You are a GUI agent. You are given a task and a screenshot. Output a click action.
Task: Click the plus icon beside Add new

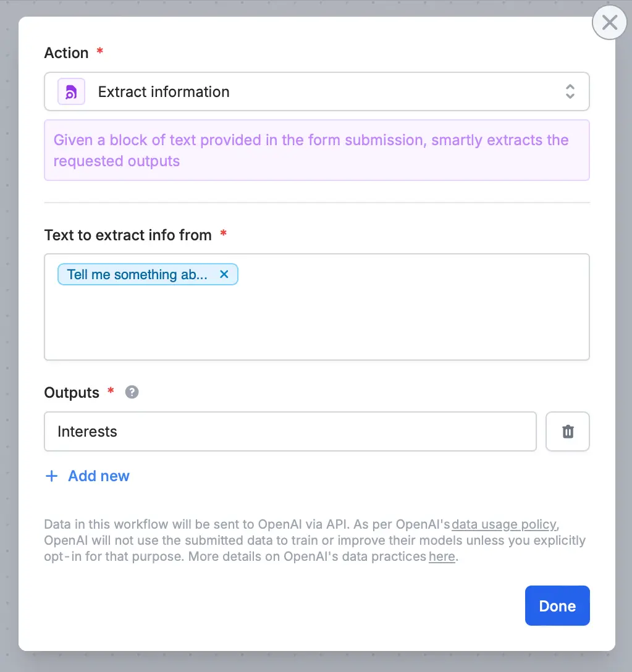(52, 476)
